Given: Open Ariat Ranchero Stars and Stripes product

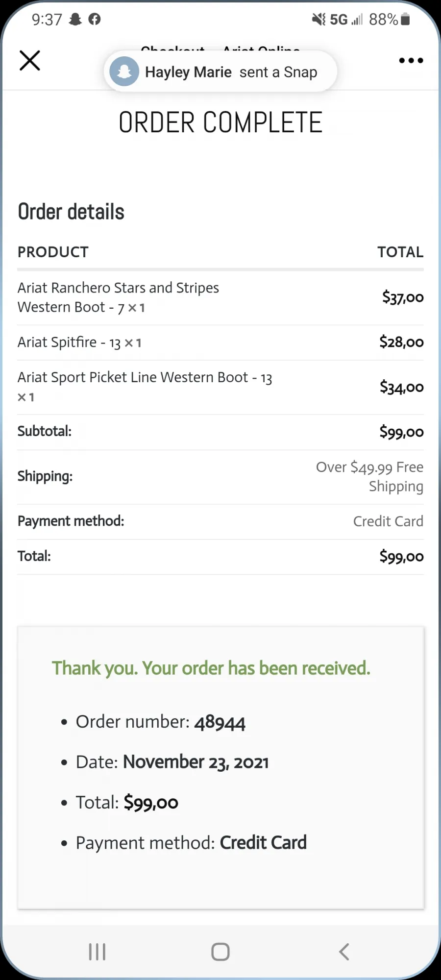Looking at the screenshot, I should click(118, 297).
